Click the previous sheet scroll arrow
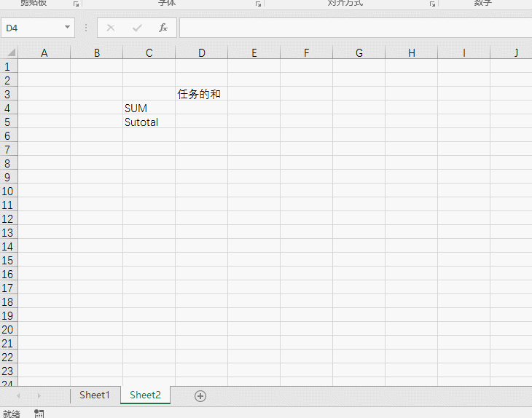 18,395
